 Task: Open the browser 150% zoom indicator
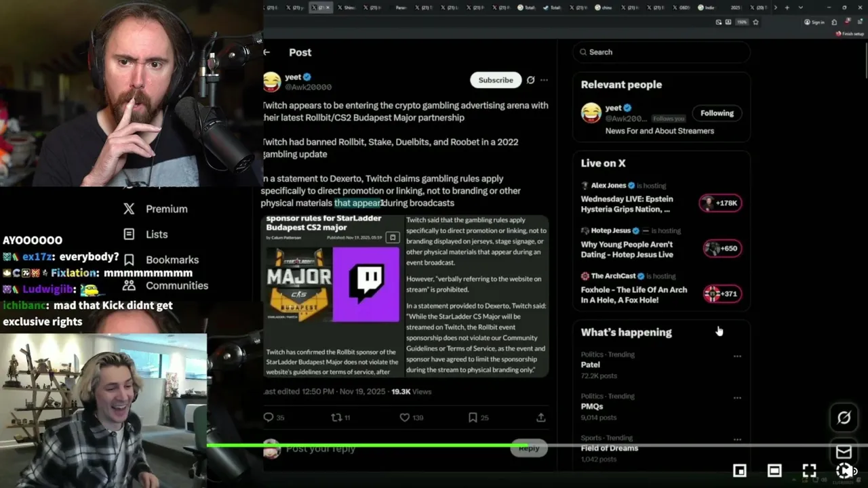743,22
